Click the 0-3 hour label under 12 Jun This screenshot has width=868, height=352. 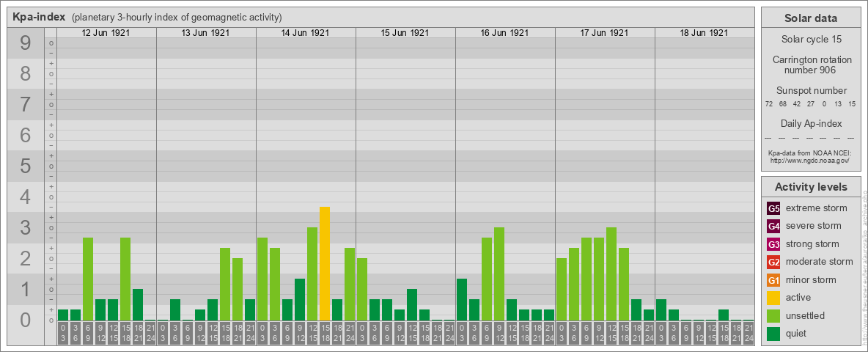coord(63,333)
